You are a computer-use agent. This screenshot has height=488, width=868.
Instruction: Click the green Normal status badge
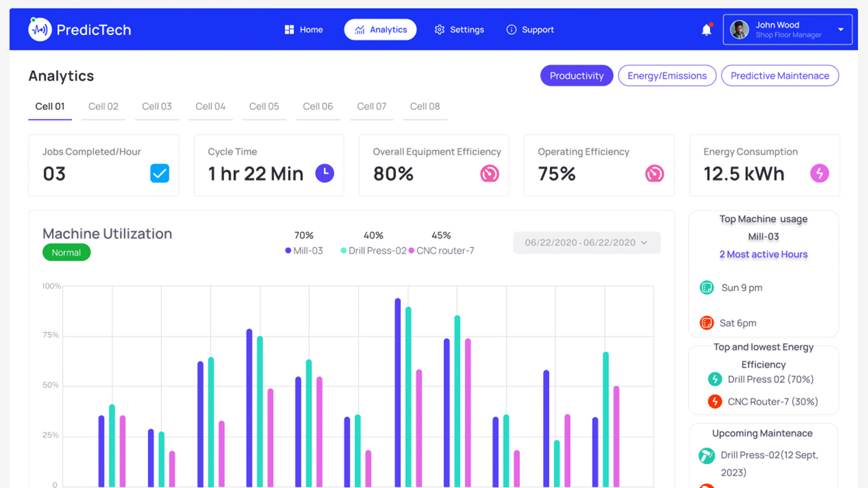(x=66, y=253)
